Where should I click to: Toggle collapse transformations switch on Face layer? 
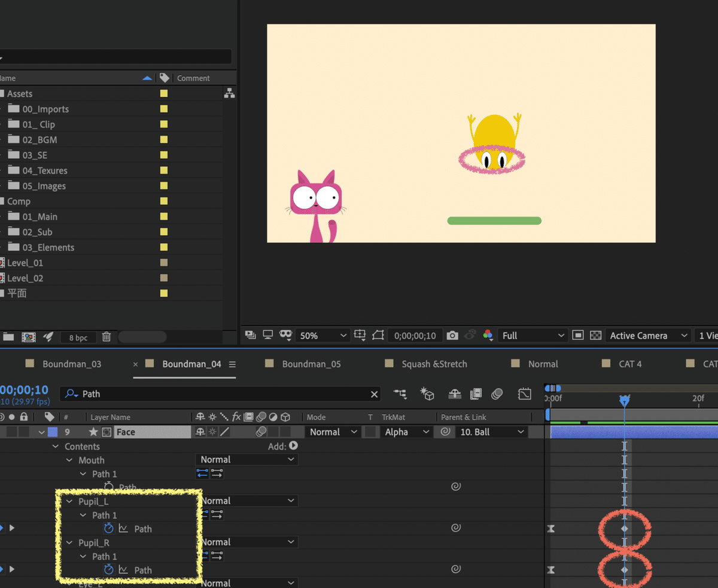(x=213, y=432)
